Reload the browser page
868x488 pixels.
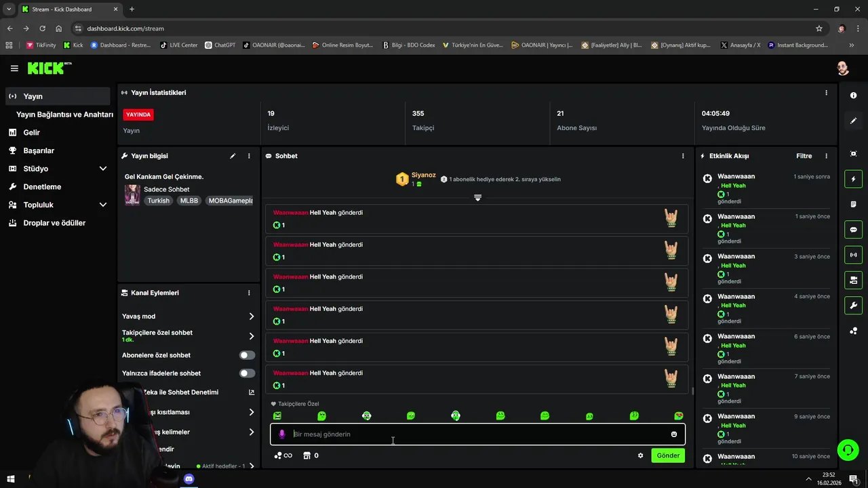pyautogui.click(x=42, y=28)
